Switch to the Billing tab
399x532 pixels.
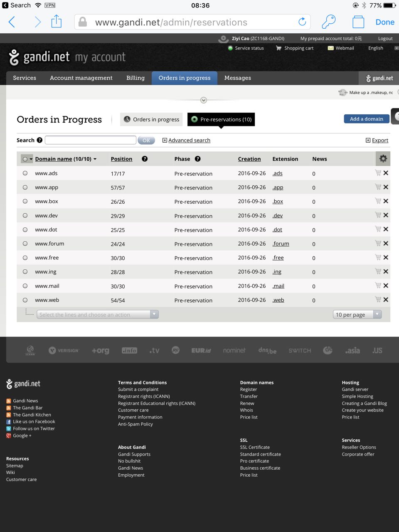click(135, 78)
